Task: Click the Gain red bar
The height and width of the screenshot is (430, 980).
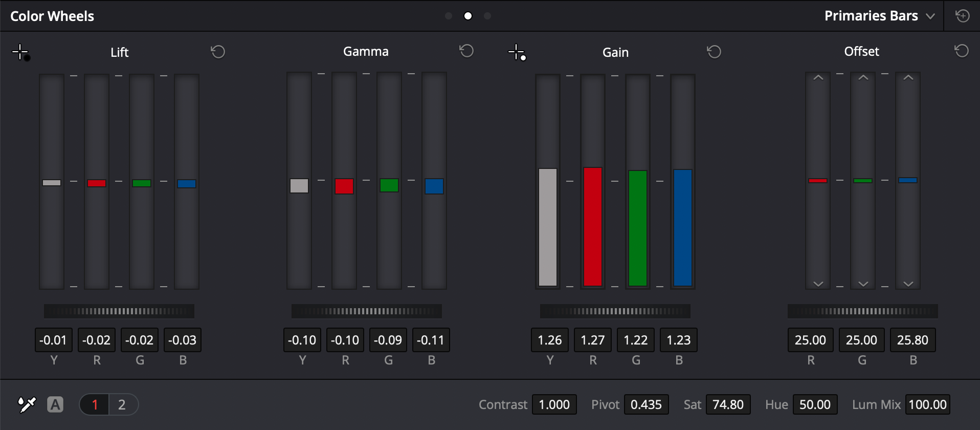Action: pos(593,227)
